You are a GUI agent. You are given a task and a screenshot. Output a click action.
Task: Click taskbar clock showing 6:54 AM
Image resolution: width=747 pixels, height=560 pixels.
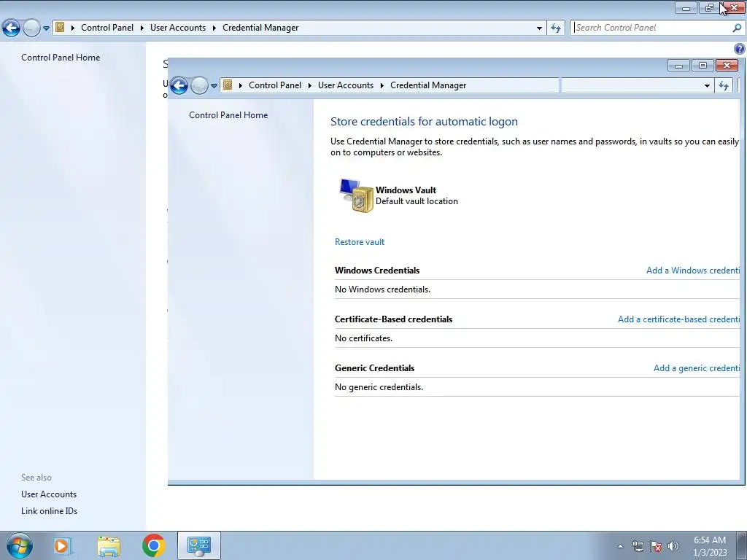[x=710, y=546]
